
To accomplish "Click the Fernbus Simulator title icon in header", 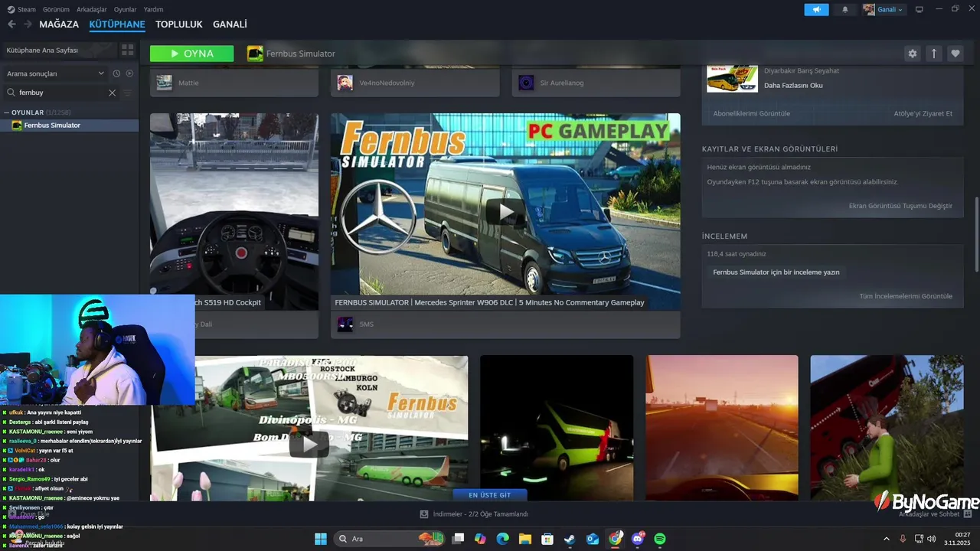I will click(x=255, y=54).
